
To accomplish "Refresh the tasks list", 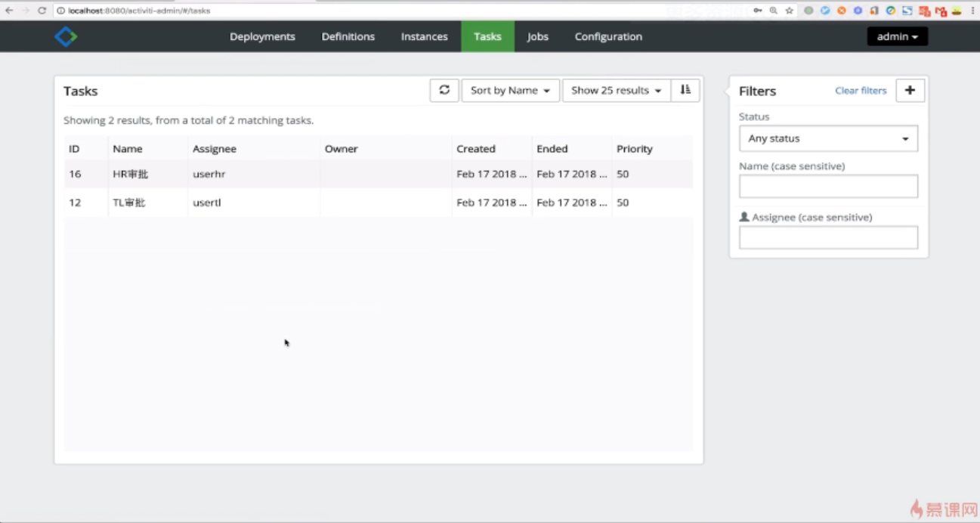I will click(444, 90).
